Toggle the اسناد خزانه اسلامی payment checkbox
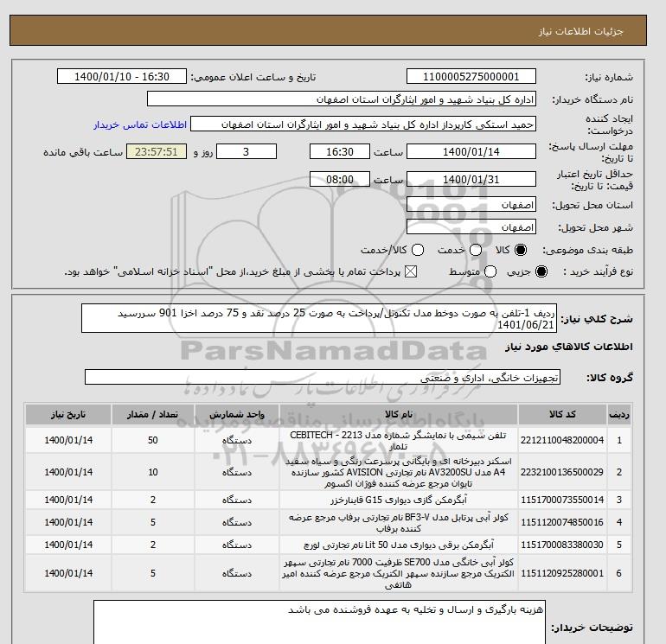The image size is (666, 644). (411, 271)
